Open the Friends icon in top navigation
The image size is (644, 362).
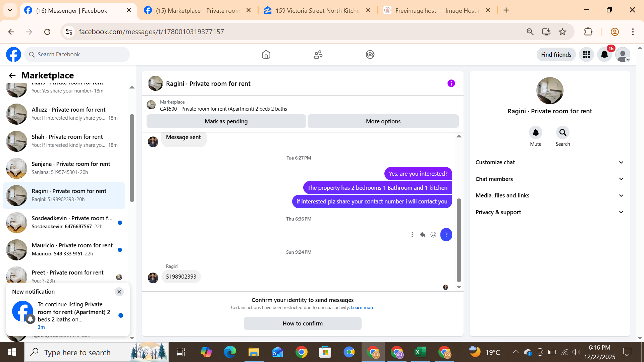tap(318, 54)
